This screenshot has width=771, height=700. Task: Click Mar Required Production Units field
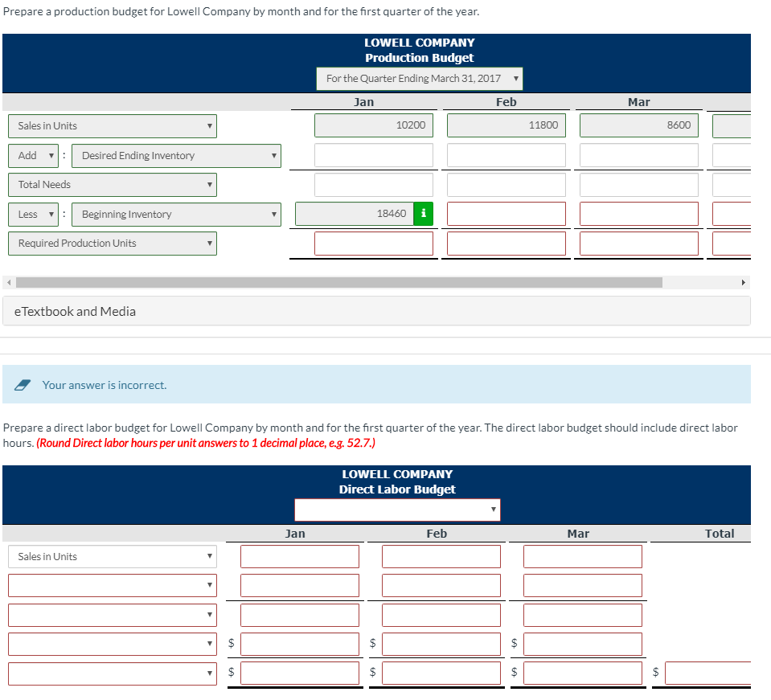coord(639,244)
